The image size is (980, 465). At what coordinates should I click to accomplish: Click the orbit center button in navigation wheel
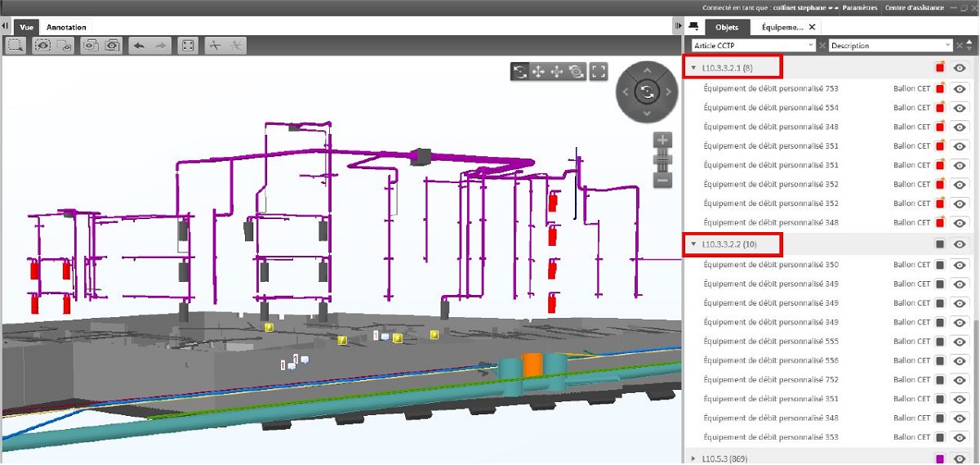[647, 92]
